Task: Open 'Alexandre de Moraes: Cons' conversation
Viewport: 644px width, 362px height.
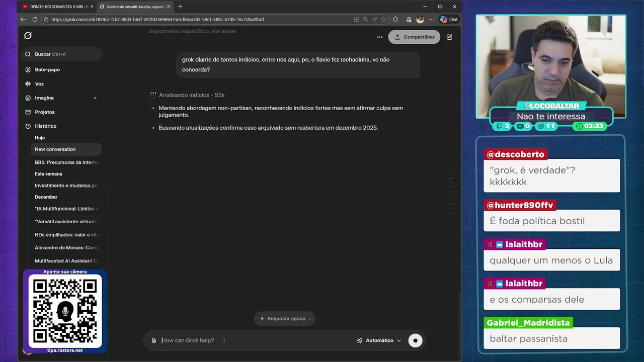Action: click(66, 248)
